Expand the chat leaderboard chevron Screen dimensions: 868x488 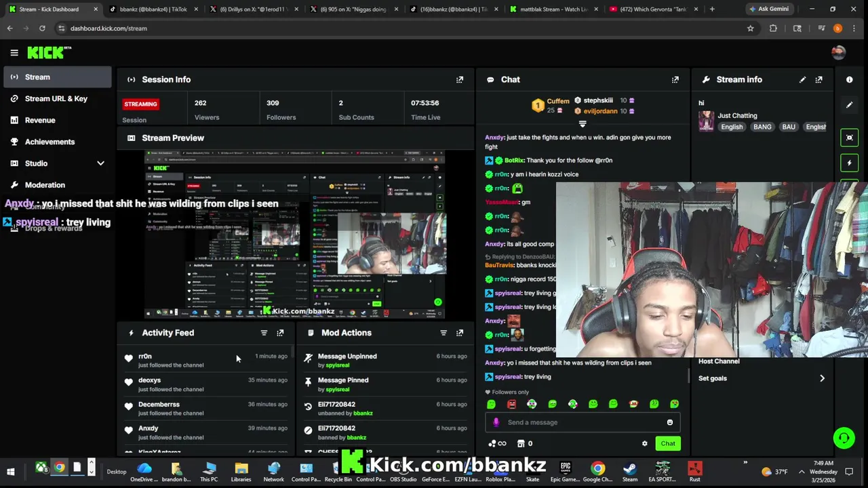pos(582,124)
